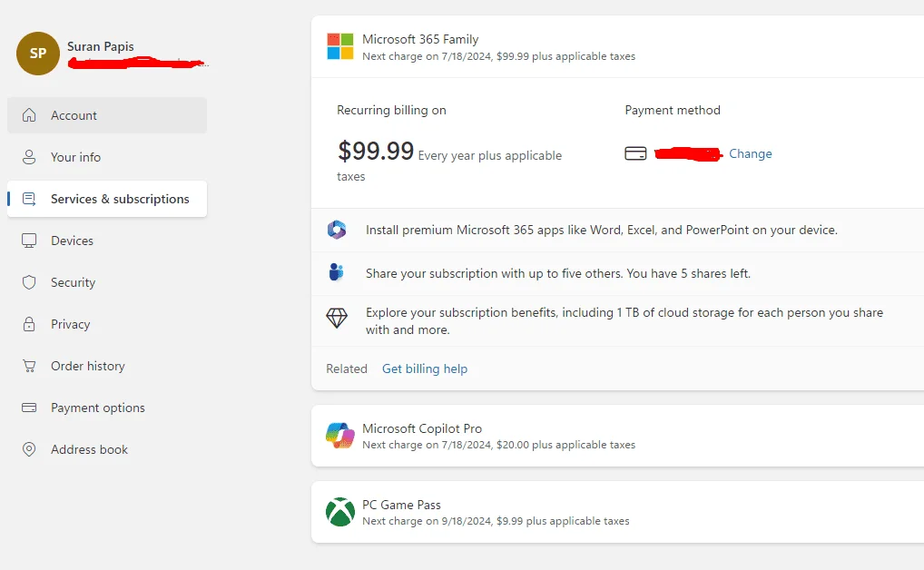Click the Get billing help link
This screenshot has height=570, width=924.
click(x=424, y=369)
